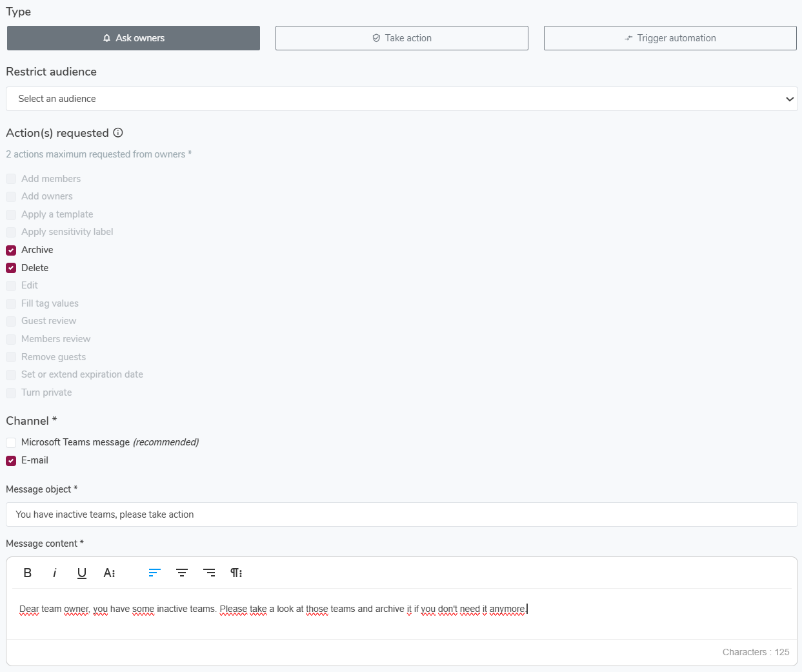Pick the Trigger automation type button
The height and width of the screenshot is (672, 802).
670,38
